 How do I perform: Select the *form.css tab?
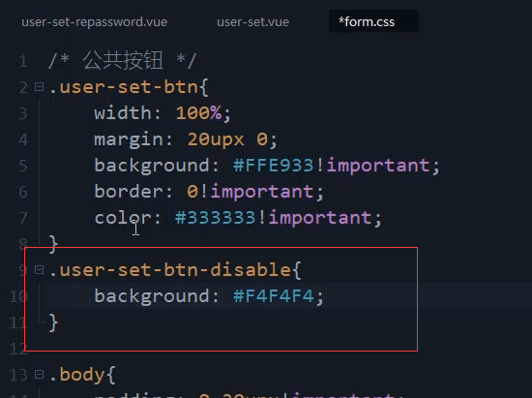point(367,22)
